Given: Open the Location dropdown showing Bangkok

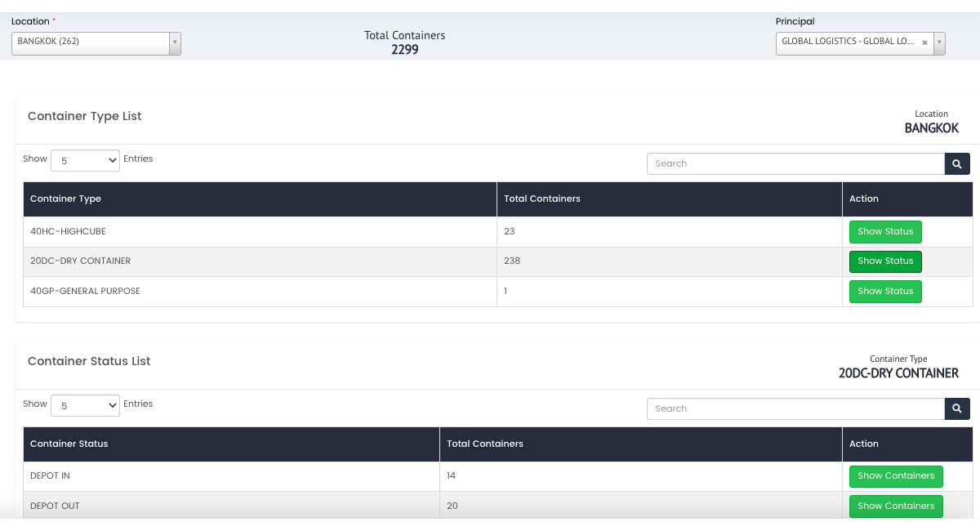Looking at the screenshot, I should [96, 42].
